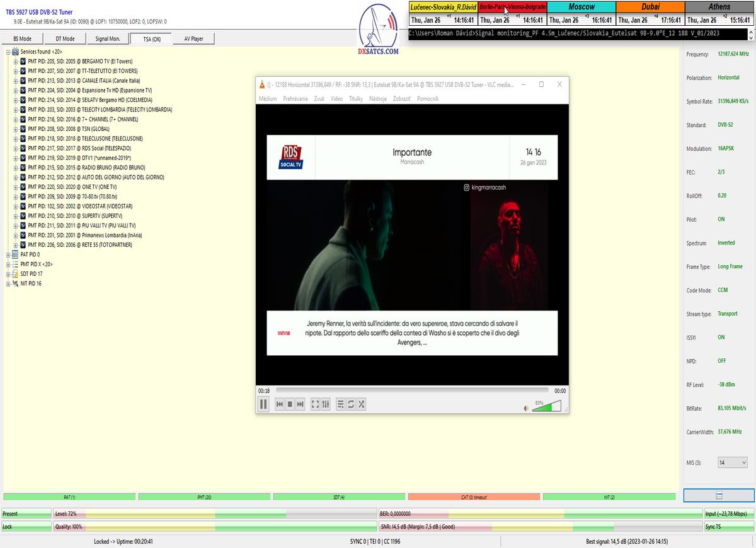
Task: Collapse the Services found tree node
Action: tap(8, 52)
